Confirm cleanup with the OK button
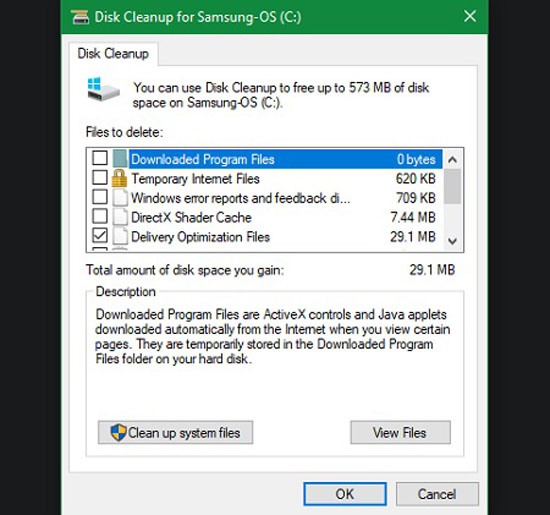This screenshot has width=550, height=515. click(x=345, y=494)
